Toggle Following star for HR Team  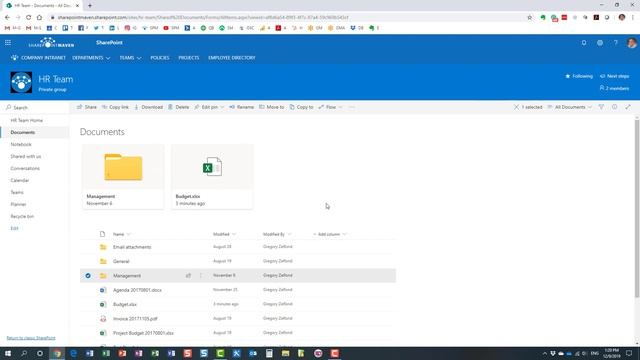click(579, 76)
